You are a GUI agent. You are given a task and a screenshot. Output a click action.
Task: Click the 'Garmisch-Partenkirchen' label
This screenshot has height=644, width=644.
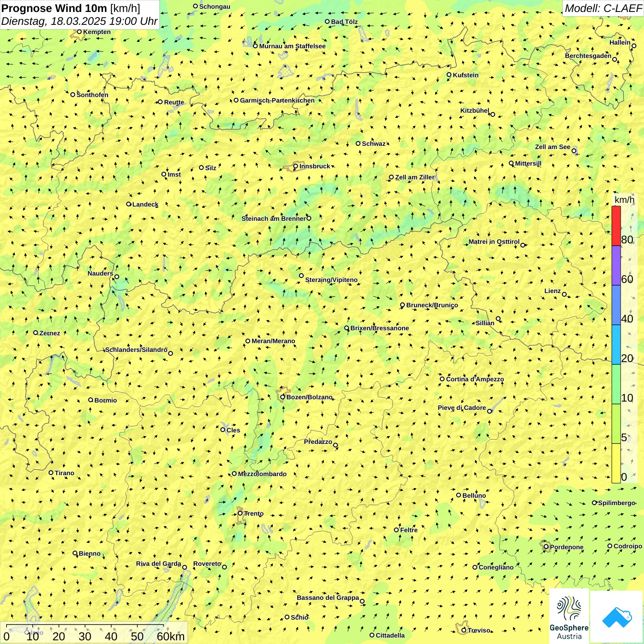(277, 100)
